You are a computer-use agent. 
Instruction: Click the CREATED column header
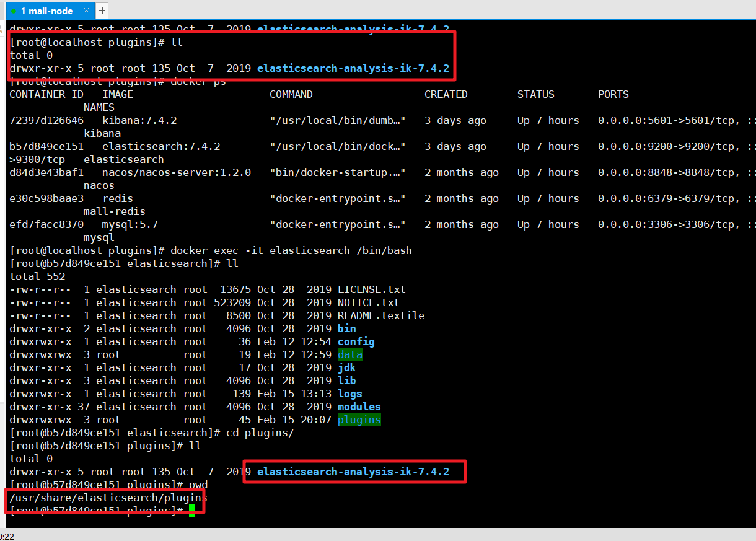[446, 94]
